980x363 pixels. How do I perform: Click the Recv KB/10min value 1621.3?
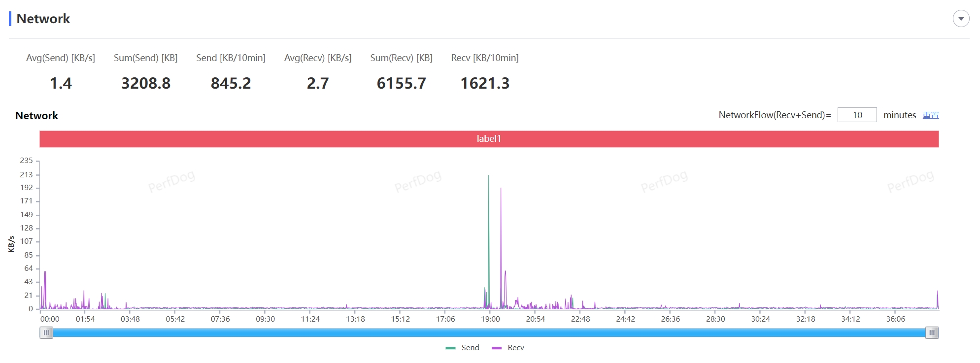tap(485, 83)
